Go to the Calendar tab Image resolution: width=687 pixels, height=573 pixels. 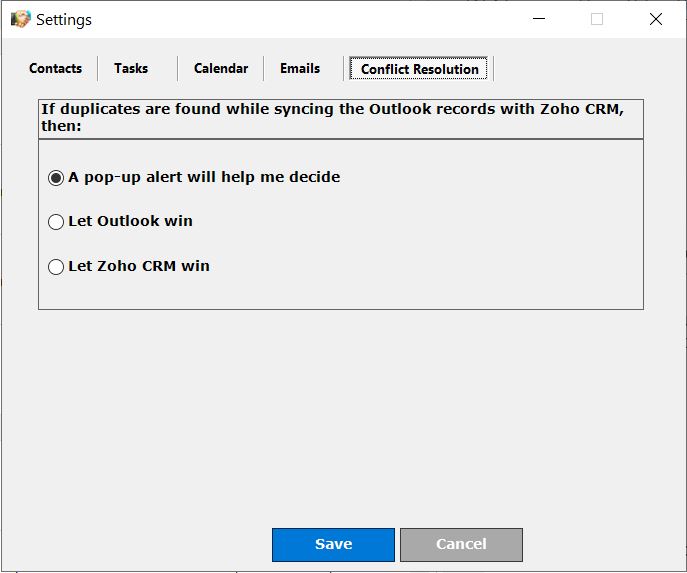[221, 69]
